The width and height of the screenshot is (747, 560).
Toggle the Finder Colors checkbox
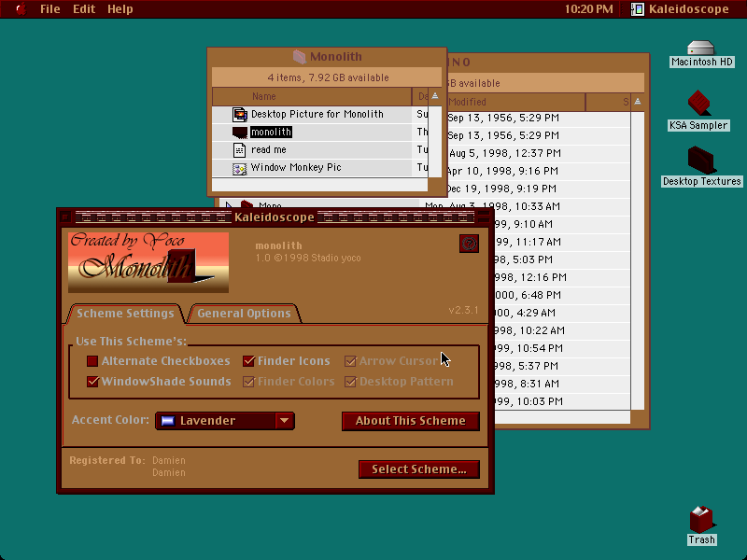(x=248, y=382)
